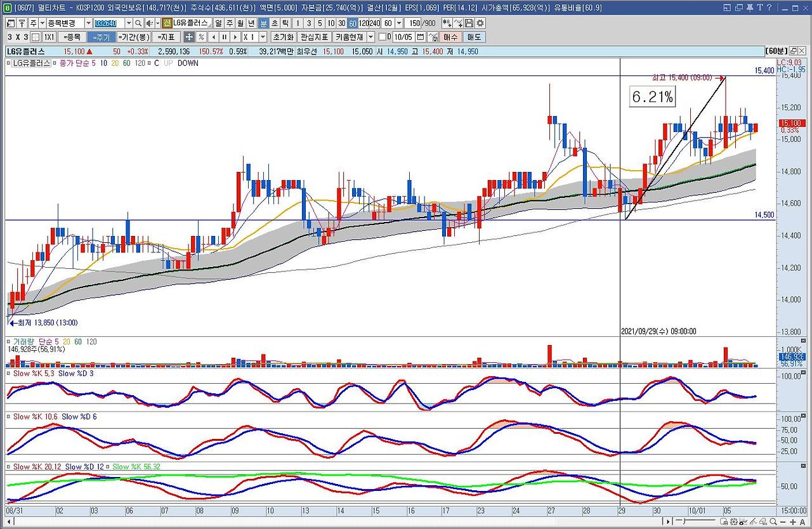
Task: Click the date field showing 10/05
Action: pyautogui.click(x=403, y=37)
